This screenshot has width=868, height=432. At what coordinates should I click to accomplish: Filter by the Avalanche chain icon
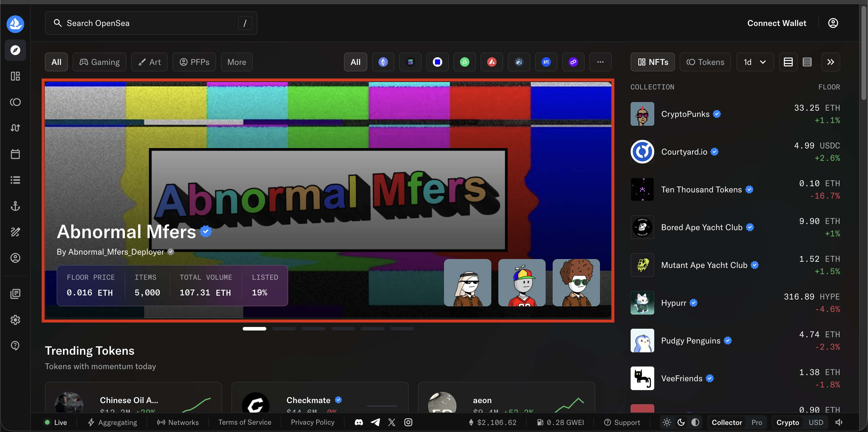[x=492, y=62]
